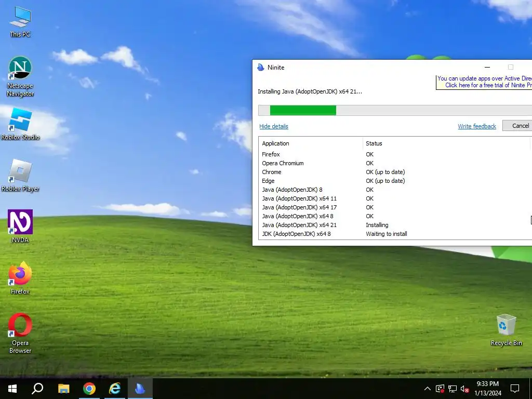Select the Java (AdoptOpenJDK) x64 17 row

(x=395, y=207)
